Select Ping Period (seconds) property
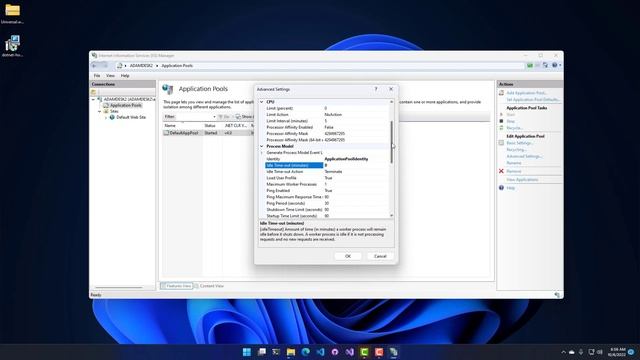The image size is (640, 360). pyautogui.click(x=327, y=203)
